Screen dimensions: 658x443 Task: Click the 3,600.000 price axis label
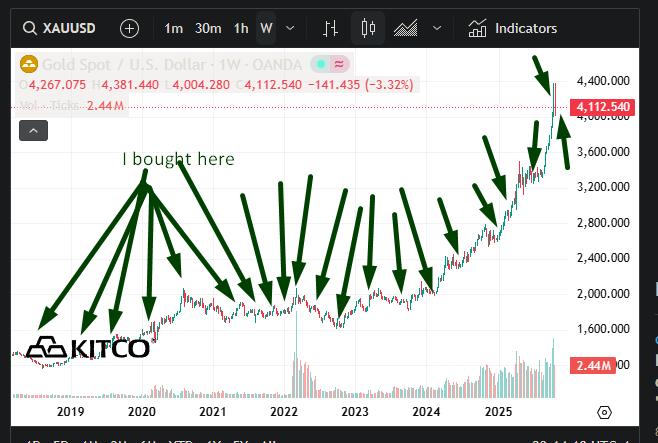pyautogui.click(x=603, y=152)
